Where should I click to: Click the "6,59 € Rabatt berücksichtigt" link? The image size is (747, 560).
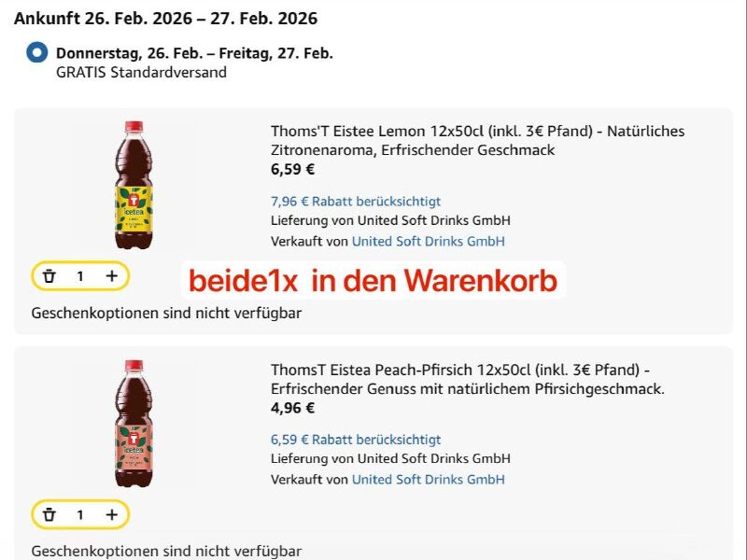[x=356, y=439]
